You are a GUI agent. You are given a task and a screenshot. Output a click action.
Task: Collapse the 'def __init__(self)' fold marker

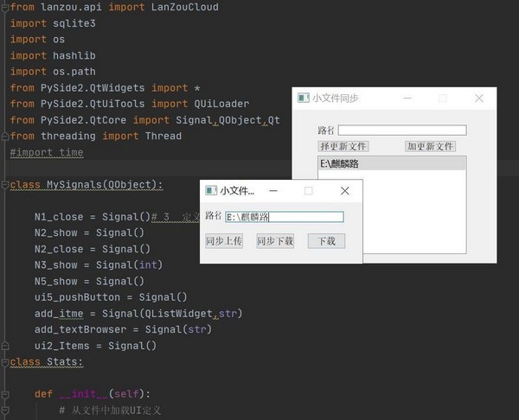(x=4, y=394)
